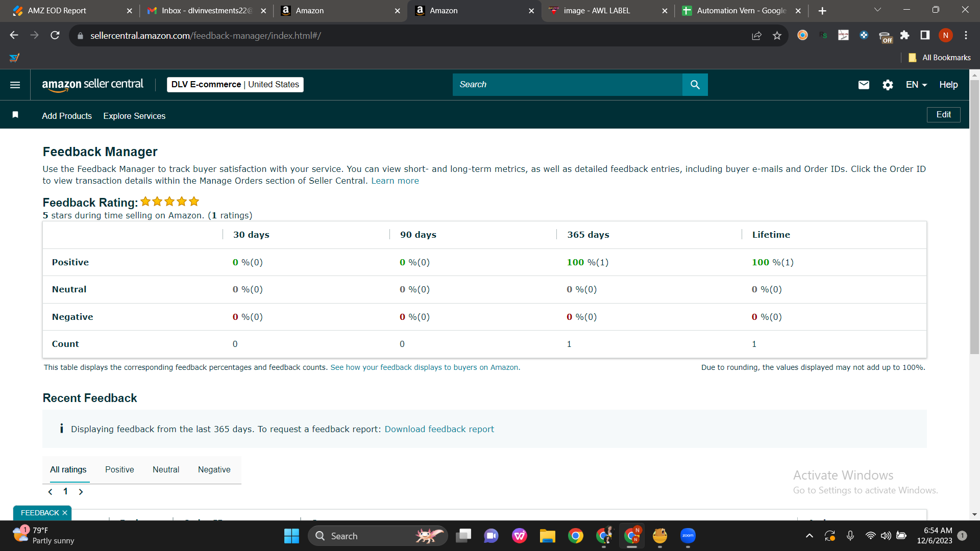Viewport: 980px width, 551px height.
Task: Reload the page with refresh icon
Action: coord(55,35)
